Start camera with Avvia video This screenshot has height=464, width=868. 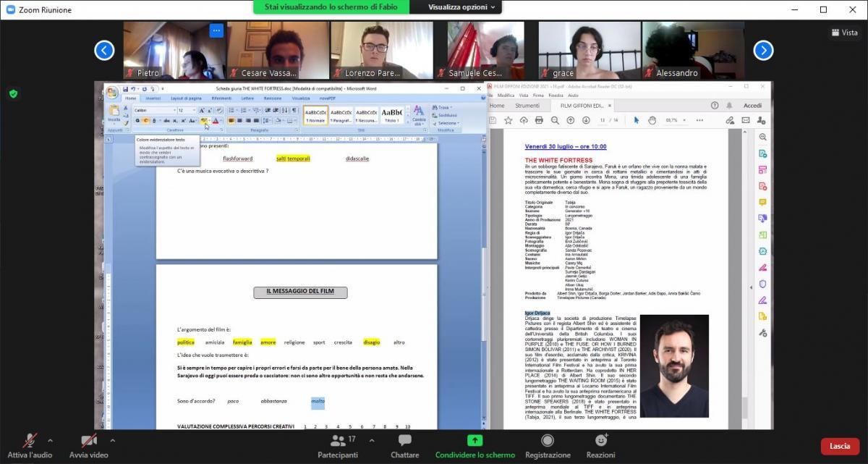pos(89,446)
